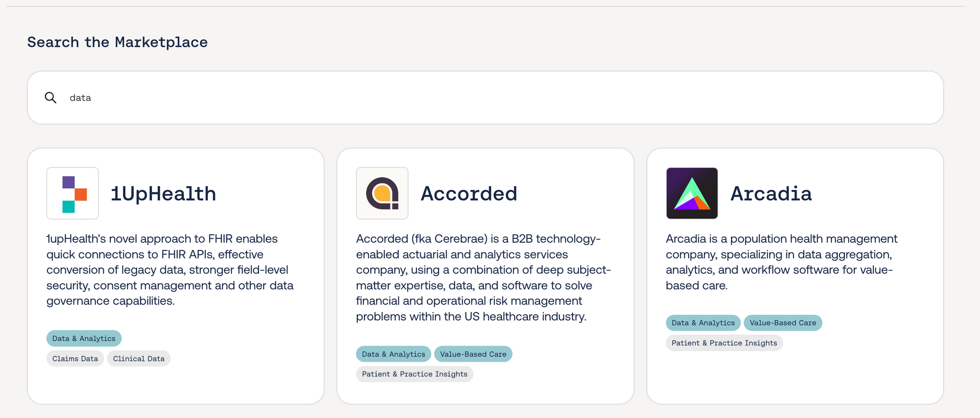
Task: Click the Arcadia description paragraph
Action: (782, 262)
